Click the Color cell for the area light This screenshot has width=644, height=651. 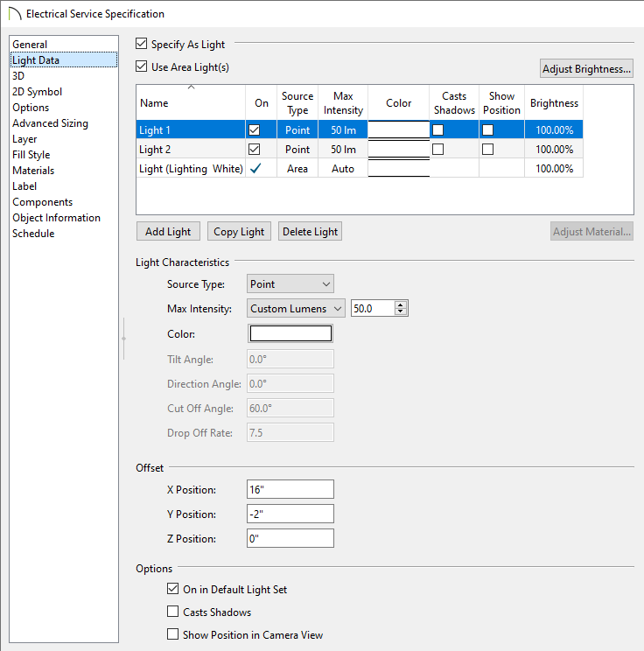point(399,168)
